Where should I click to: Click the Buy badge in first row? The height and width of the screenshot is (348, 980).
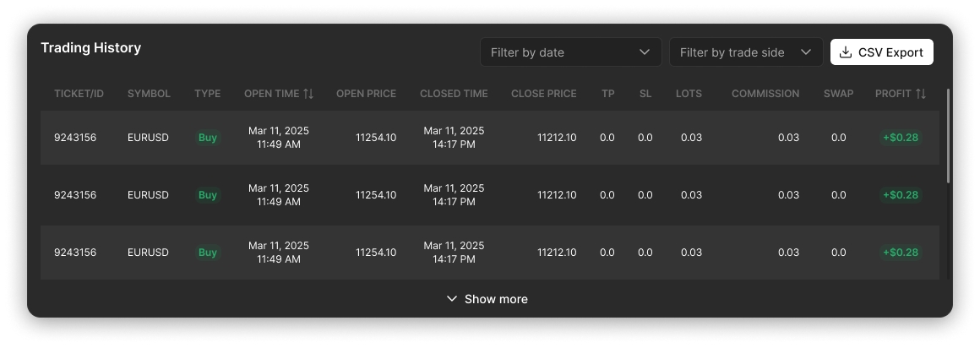coord(207,138)
